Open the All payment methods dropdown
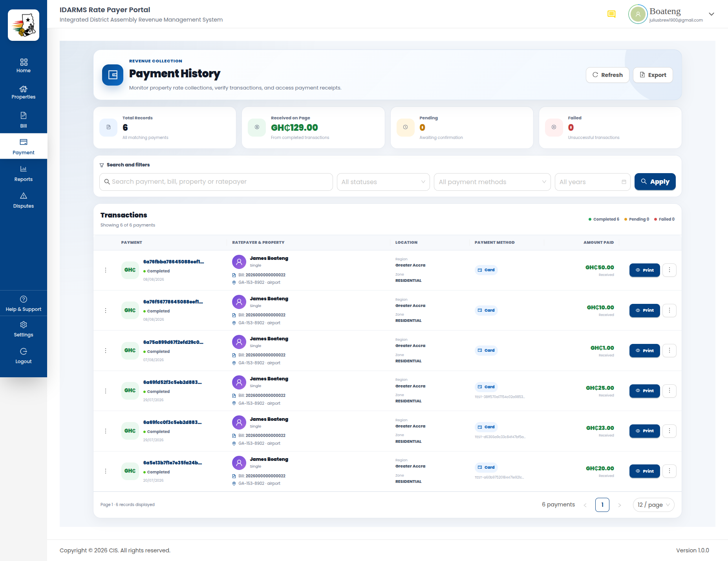Screen dimensions: 728x561 click(x=492, y=182)
